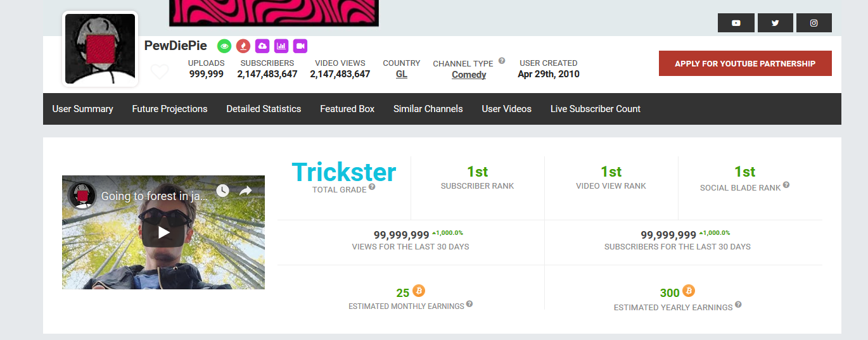
Task: Open the User Videos tab
Action: tap(507, 109)
